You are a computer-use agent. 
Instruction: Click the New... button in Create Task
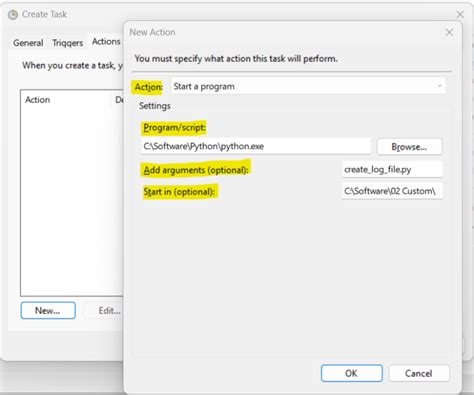coord(48,310)
